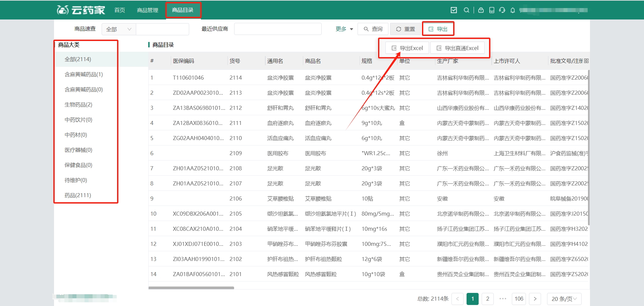Click the 导出 button

click(x=438, y=29)
